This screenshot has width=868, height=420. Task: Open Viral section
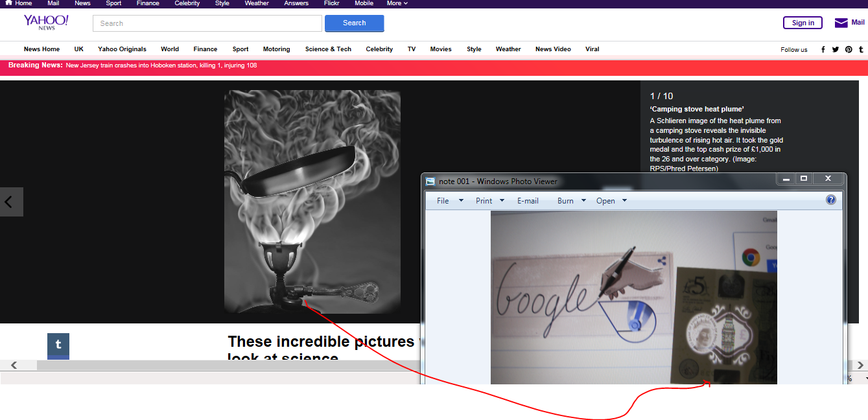(x=592, y=49)
